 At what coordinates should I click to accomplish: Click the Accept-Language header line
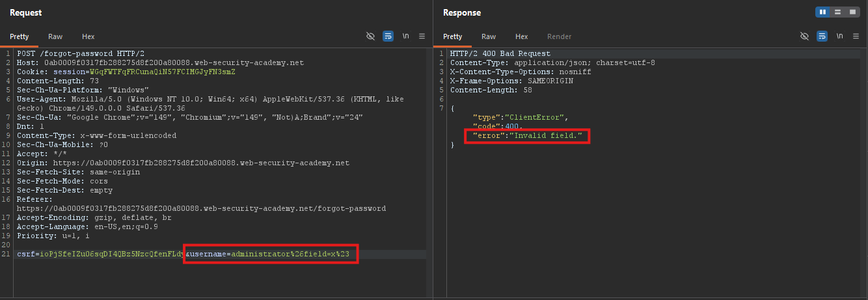click(87, 227)
